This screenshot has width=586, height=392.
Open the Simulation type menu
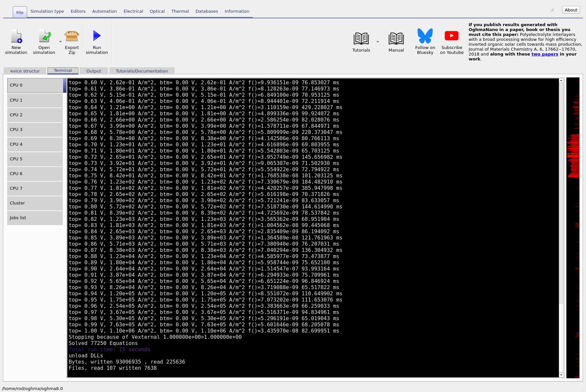(47, 11)
